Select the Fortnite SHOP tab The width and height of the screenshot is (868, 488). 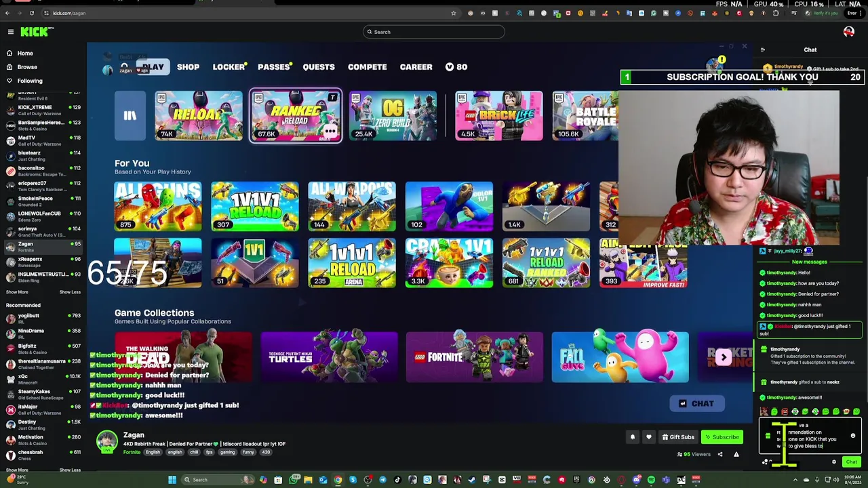pos(188,67)
